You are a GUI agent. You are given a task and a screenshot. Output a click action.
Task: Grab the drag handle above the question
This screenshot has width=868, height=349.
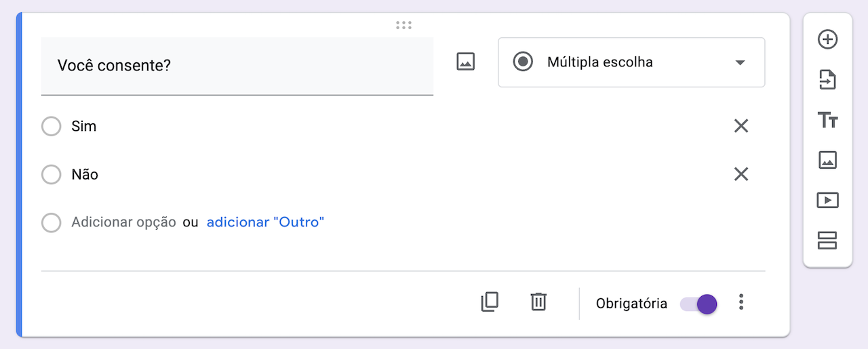(x=403, y=26)
